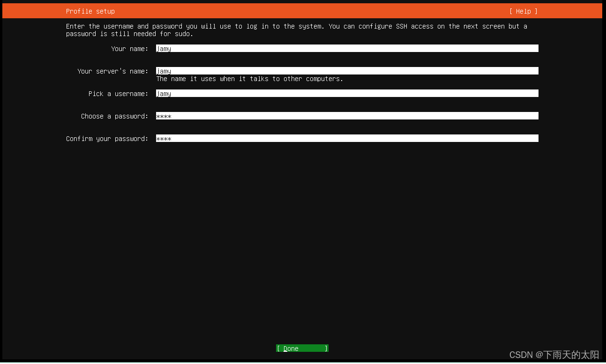Click the 'Your name:' label
606x364 pixels.
[130, 49]
